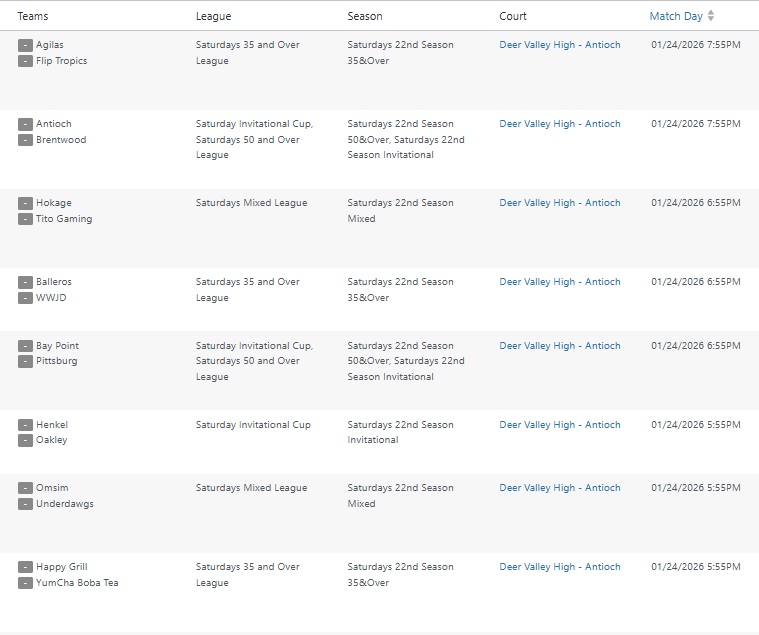759x635 pixels.
Task: Click the score box beside YumCha Boba Tea
Action: [25, 583]
